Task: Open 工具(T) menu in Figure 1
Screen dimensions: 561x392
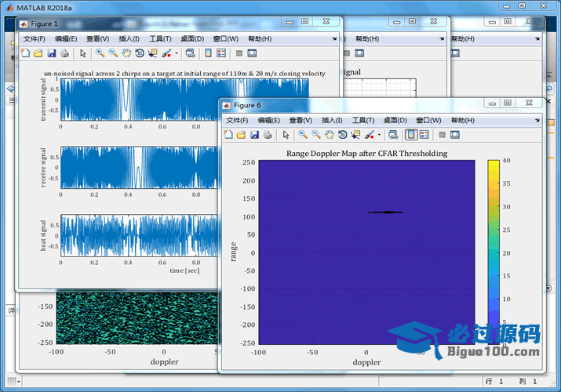Action: [x=160, y=39]
